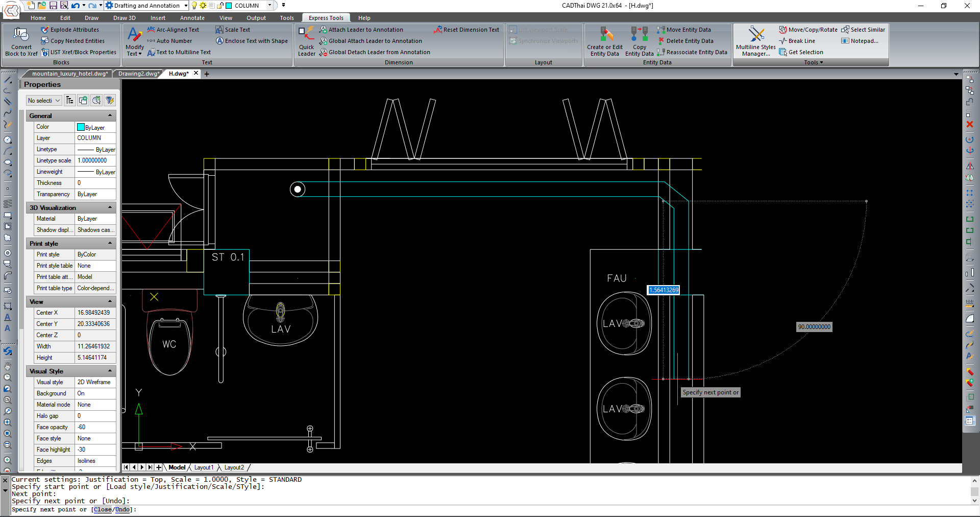Click Notepad tool
The image size is (980, 517).
(860, 41)
